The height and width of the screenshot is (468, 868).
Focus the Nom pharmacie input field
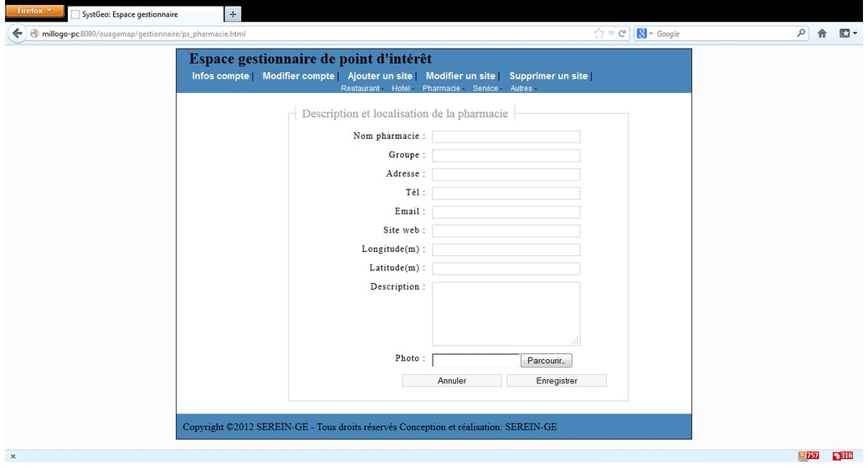coord(506,136)
